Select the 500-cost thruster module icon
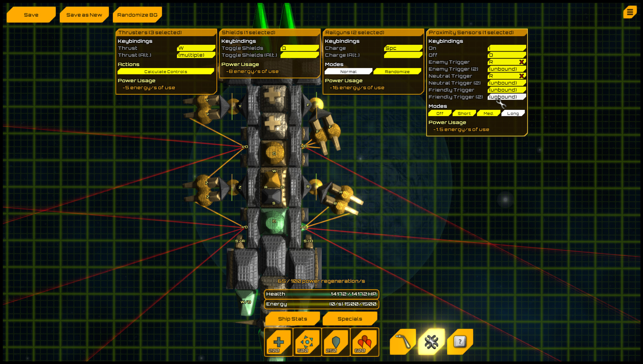Screen dimensions: 643x364 [x=306, y=342]
